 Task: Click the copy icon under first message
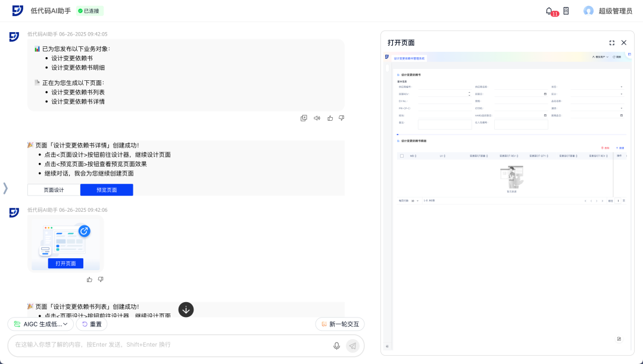pyautogui.click(x=304, y=118)
